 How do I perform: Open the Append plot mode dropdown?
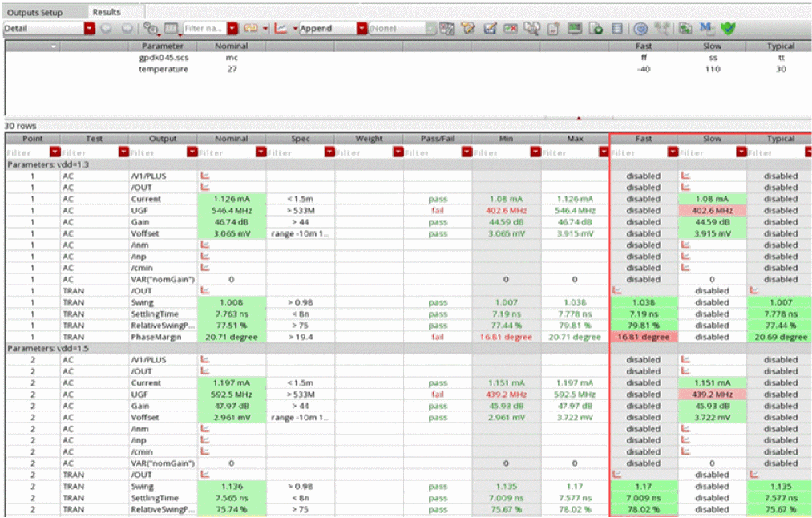pos(362,28)
